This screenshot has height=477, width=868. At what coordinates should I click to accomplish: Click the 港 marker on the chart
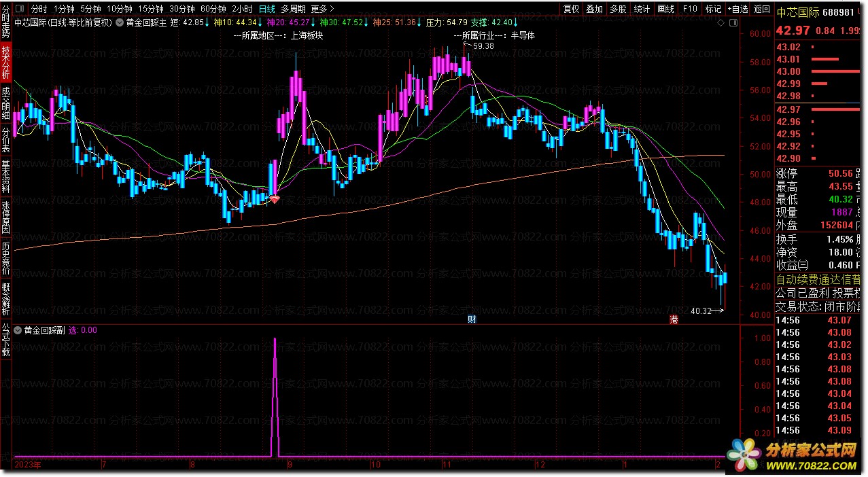click(x=674, y=319)
